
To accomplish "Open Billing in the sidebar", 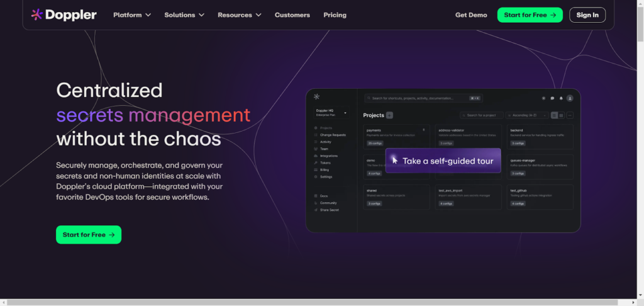I will tap(321, 170).
